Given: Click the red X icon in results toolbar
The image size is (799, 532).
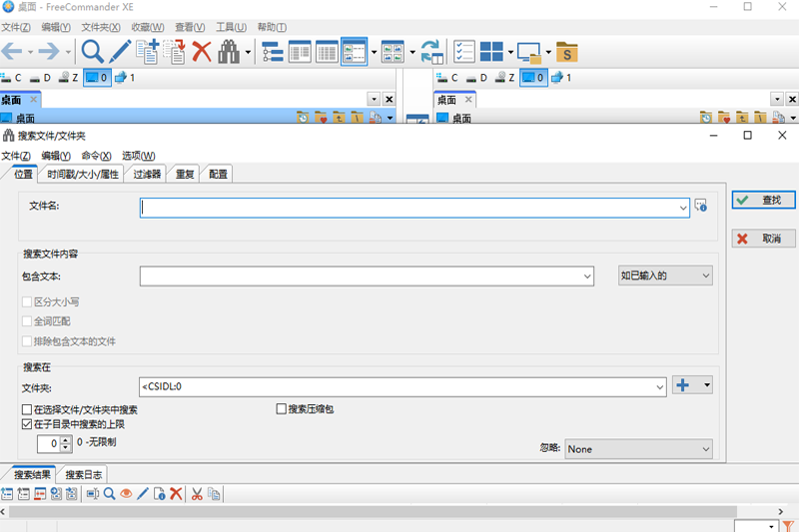Looking at the screenshot, I should [176, 494].
